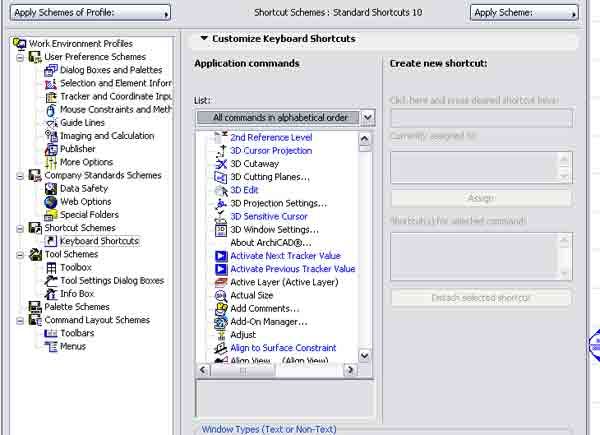Click the Info Box icon

[x=51, y=294]
